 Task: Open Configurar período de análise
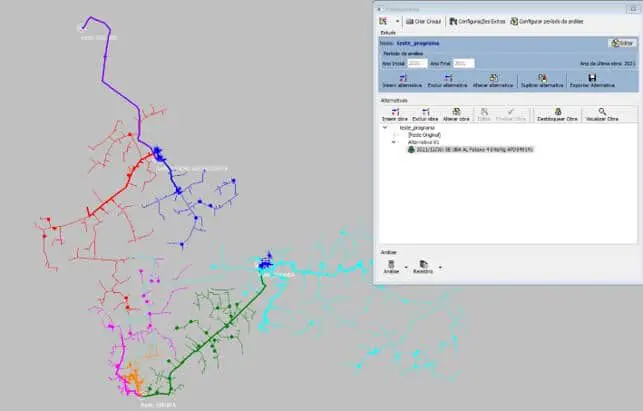click(547, 21)
